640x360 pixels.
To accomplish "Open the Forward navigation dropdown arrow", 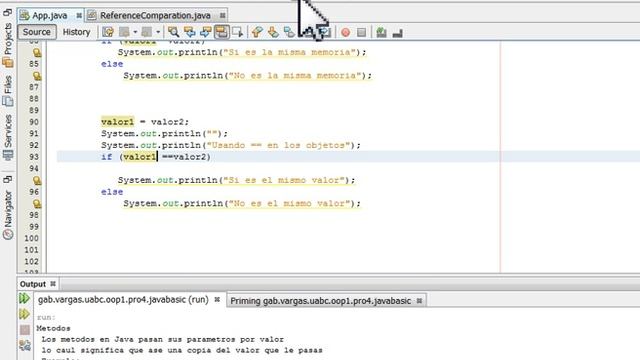I will [x=158, y=32].
